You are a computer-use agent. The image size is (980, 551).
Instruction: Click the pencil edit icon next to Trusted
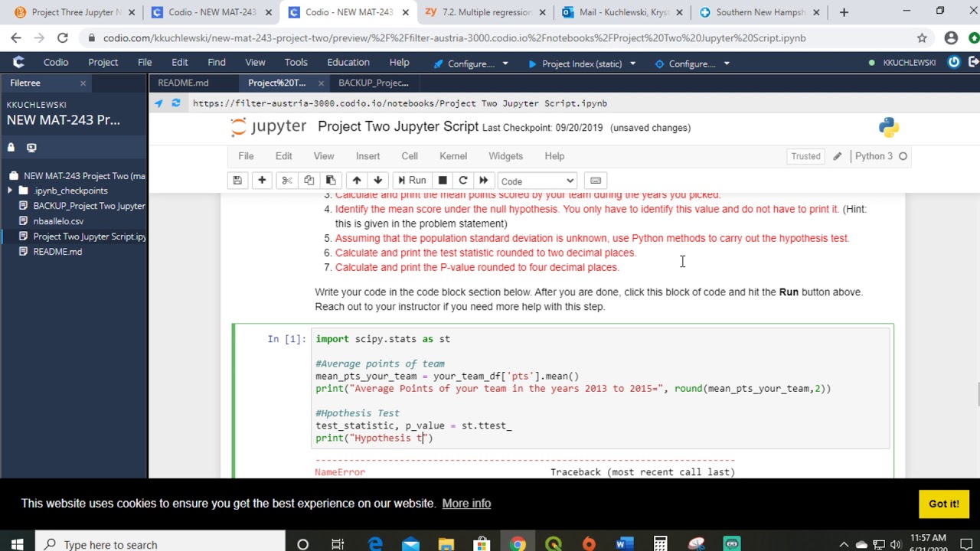837,156
